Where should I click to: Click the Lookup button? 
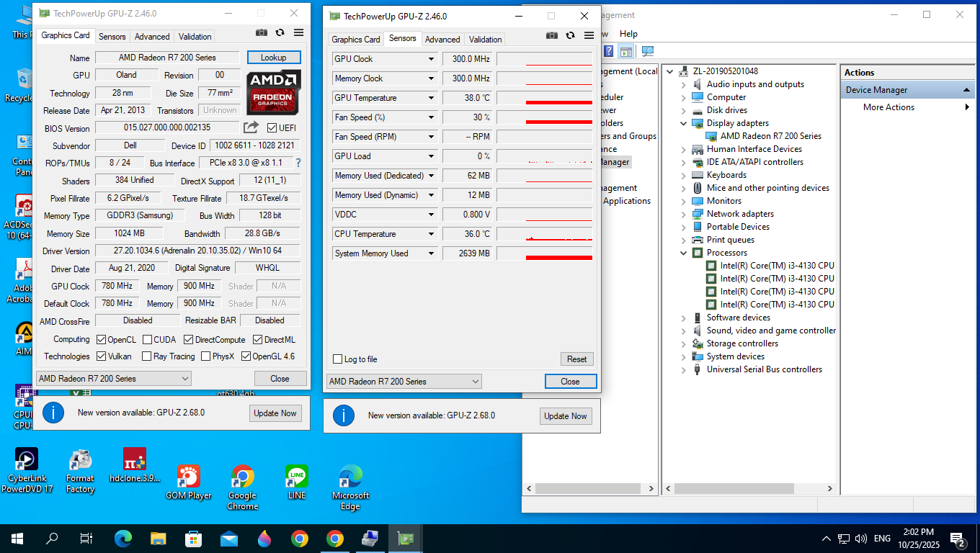273,58
